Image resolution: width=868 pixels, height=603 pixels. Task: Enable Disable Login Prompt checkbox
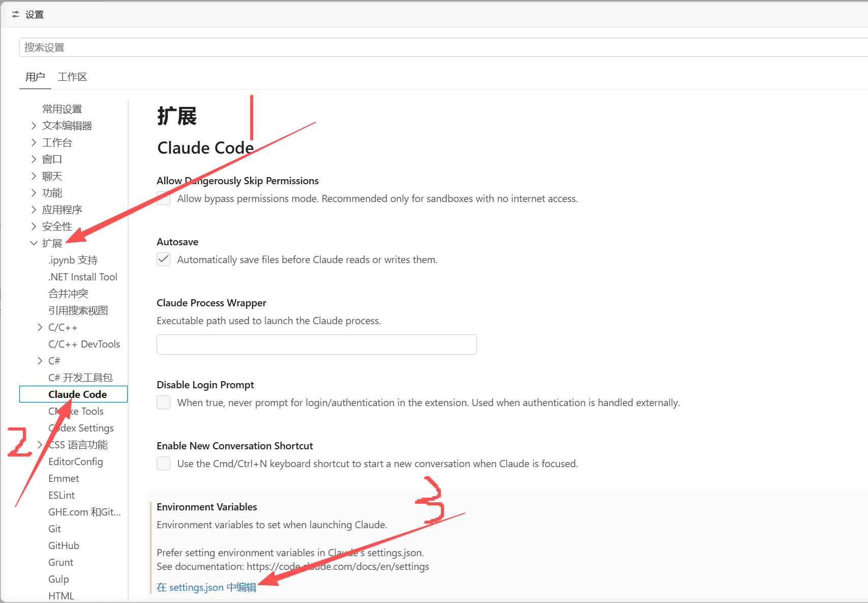tap(164, 403)
